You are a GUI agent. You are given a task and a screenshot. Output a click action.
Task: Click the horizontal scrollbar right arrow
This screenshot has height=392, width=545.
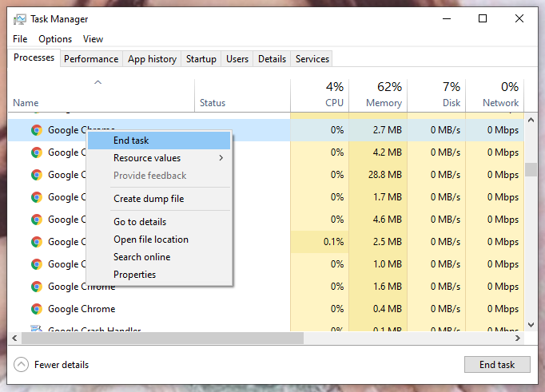[x=518, y=338]
